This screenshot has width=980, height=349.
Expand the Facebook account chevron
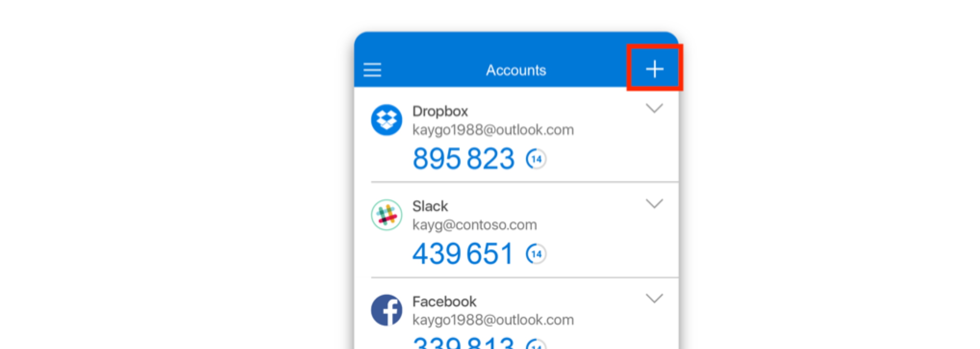click(x=654, y=298)
